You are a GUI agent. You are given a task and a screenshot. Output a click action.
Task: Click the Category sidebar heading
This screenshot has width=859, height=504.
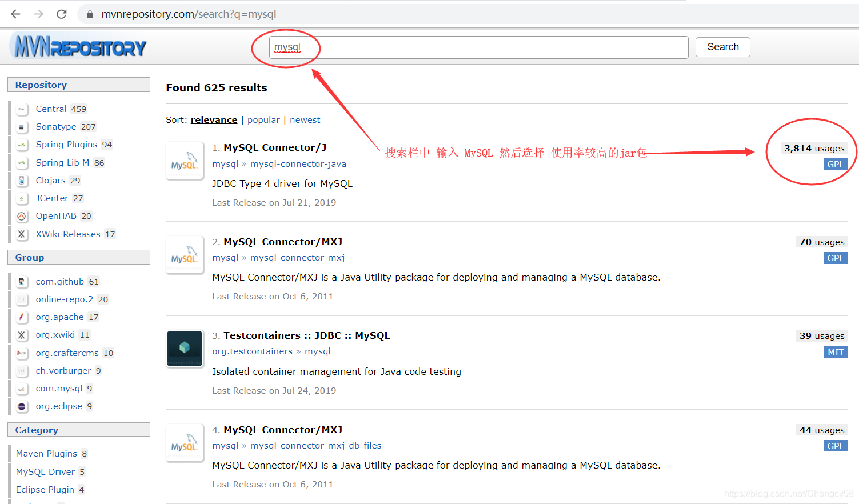(79, 430)
